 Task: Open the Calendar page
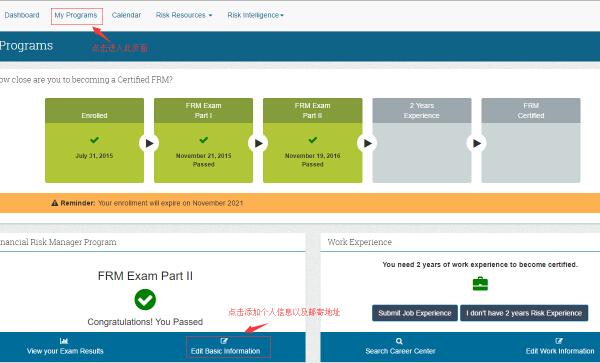(x=126, y=15)
